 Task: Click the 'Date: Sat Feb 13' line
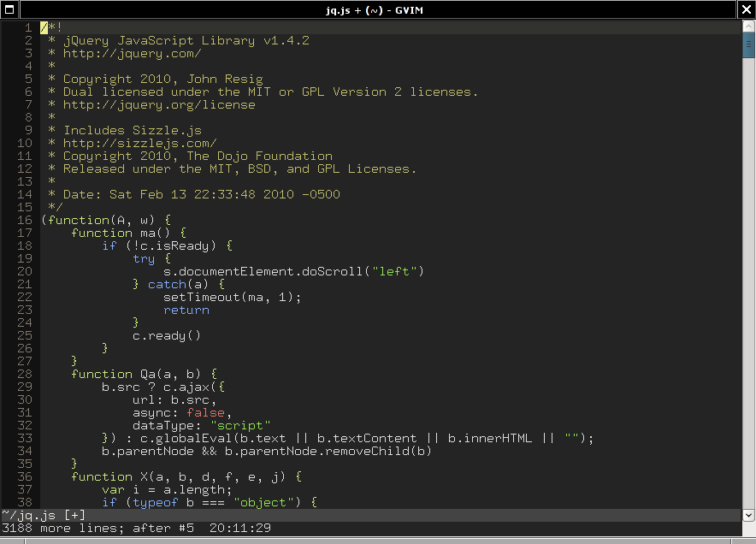pyautogui.click(x=202, y=194)
